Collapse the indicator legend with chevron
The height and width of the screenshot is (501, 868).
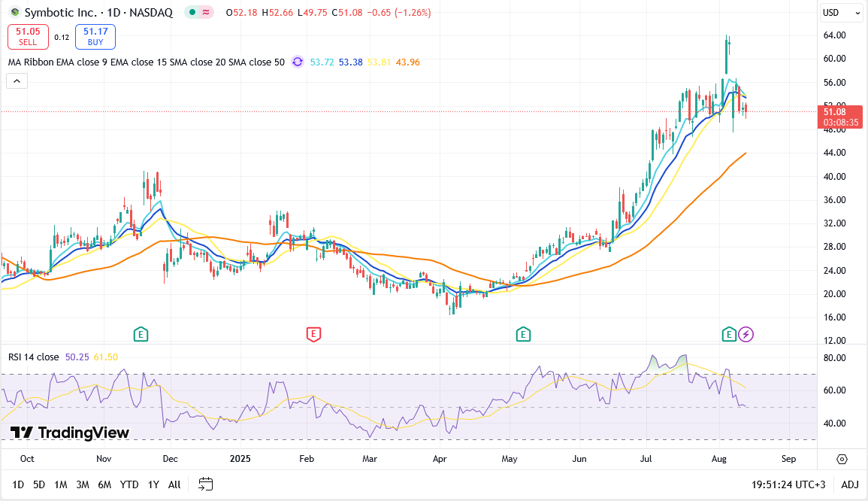[x=17, y=82]
